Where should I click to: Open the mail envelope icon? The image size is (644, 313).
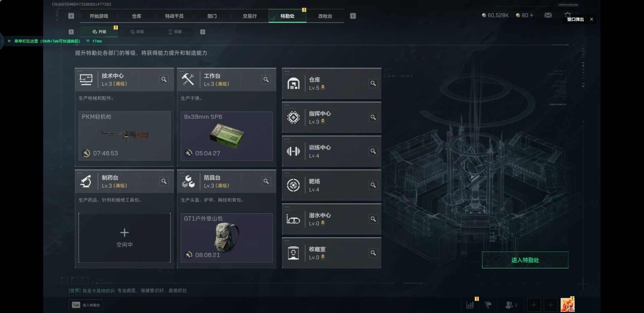[548, 15]
